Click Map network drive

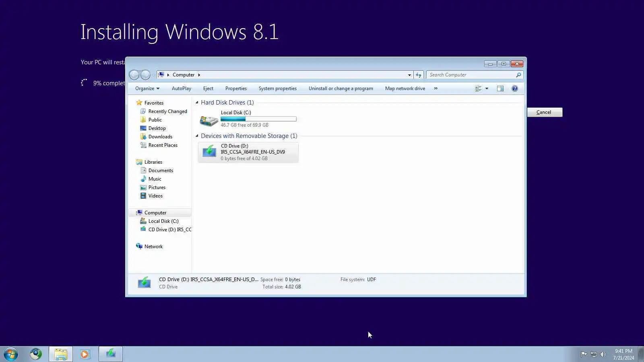[405, 88]
